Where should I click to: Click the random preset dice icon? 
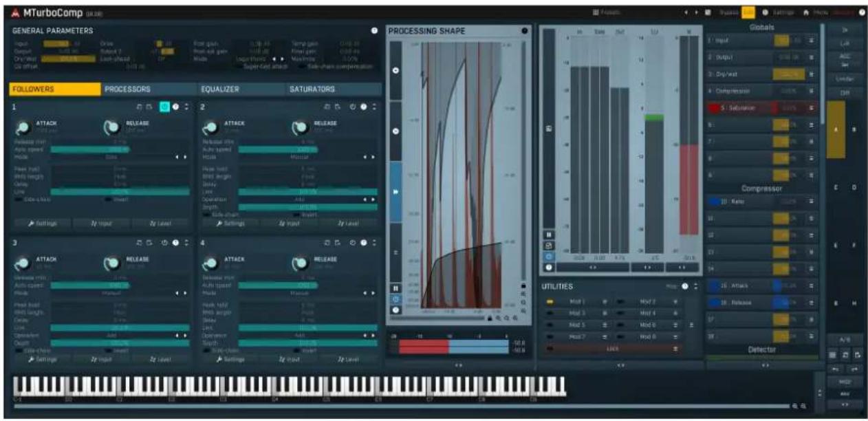[x=708, y=13]
